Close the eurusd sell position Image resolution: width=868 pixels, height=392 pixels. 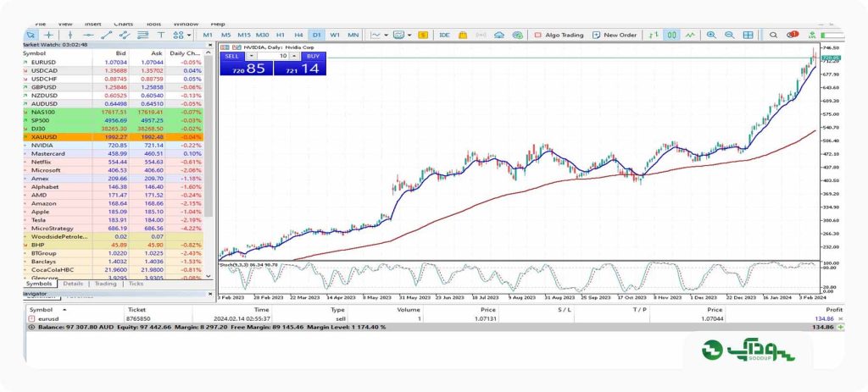(x=840, y=319)
